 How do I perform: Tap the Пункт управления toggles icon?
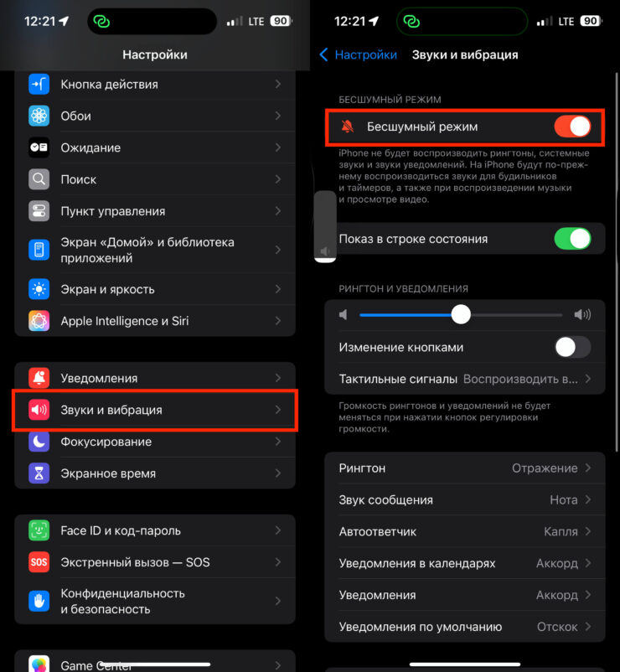pyautogui.click(x=39, y=211)
